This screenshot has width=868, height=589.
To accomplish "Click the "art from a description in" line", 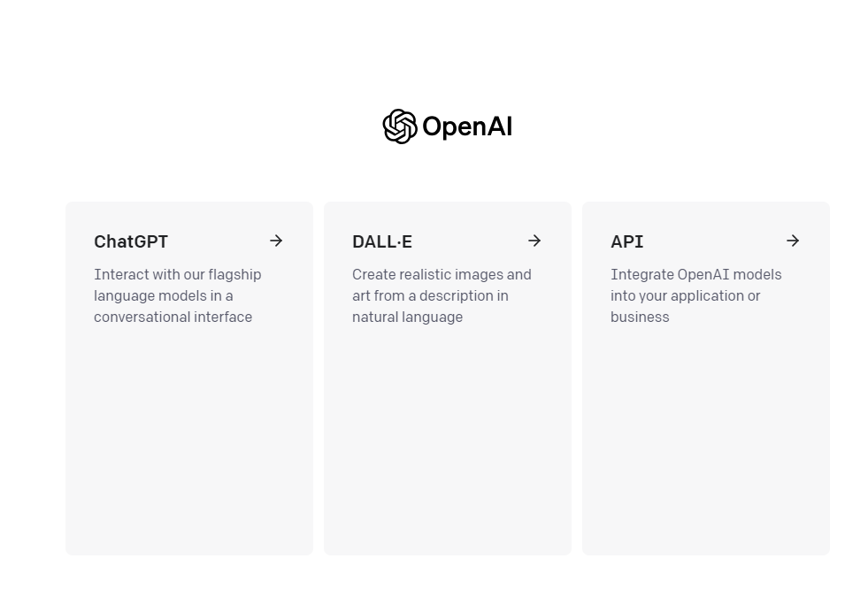I will 430,295.
